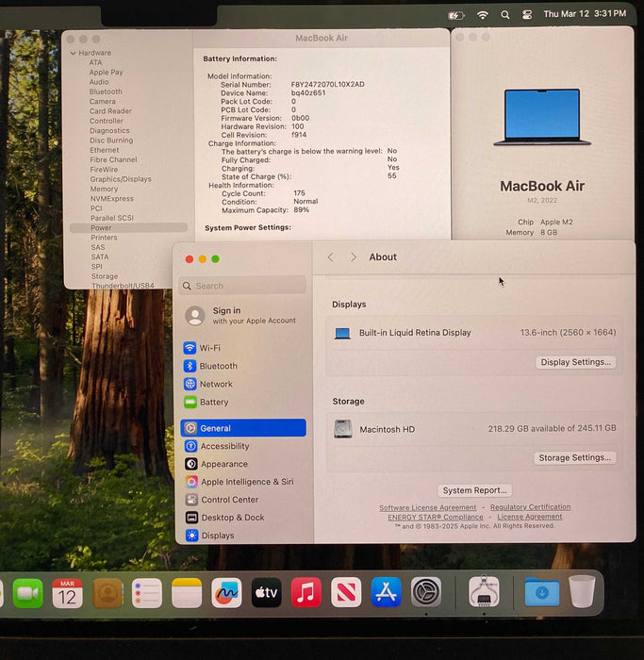
Task: Select Bluetooth in System Information sidebar
Action: (106, 91)
